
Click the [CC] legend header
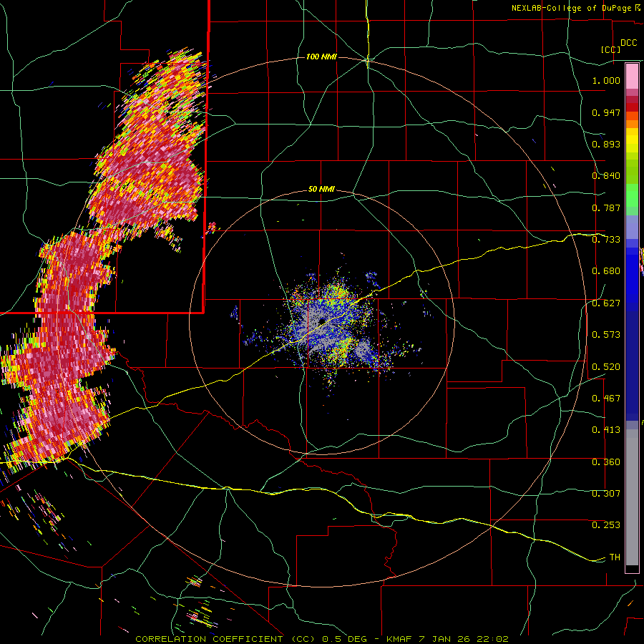click(x=610, y=49)
